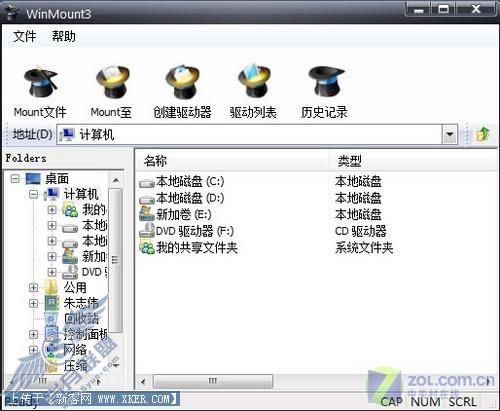Screen dimensions: 500x411
Task: Click the 我的共享文件夹 people icon in list
Action: 147,247
